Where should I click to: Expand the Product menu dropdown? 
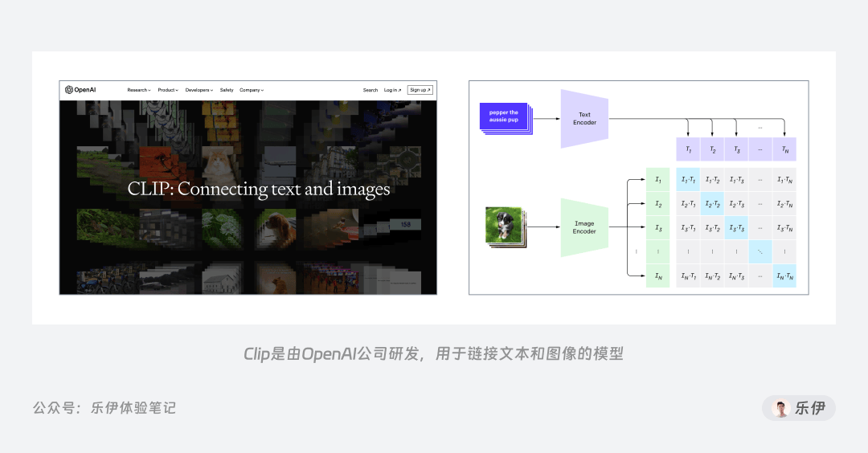[168, 90]
